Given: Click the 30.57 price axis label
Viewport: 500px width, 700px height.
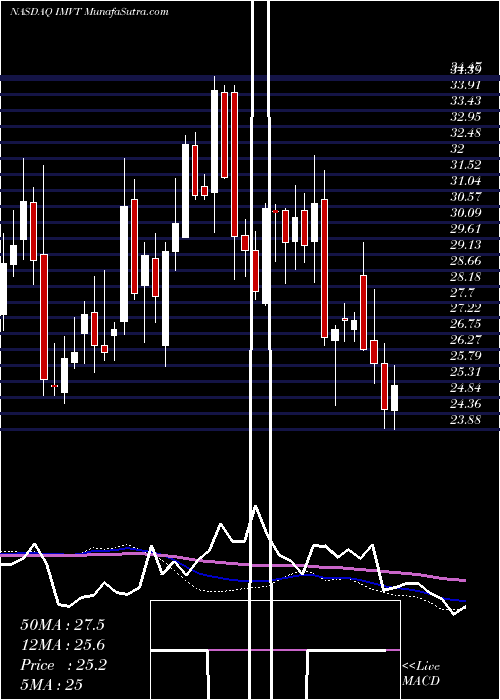Looking at the screenshot, I should pos(466,197).
